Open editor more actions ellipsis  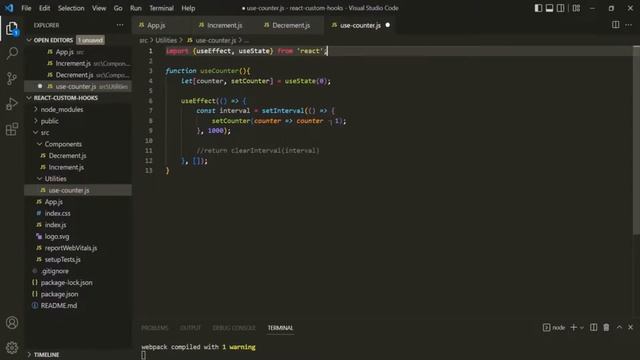[629, 25]
